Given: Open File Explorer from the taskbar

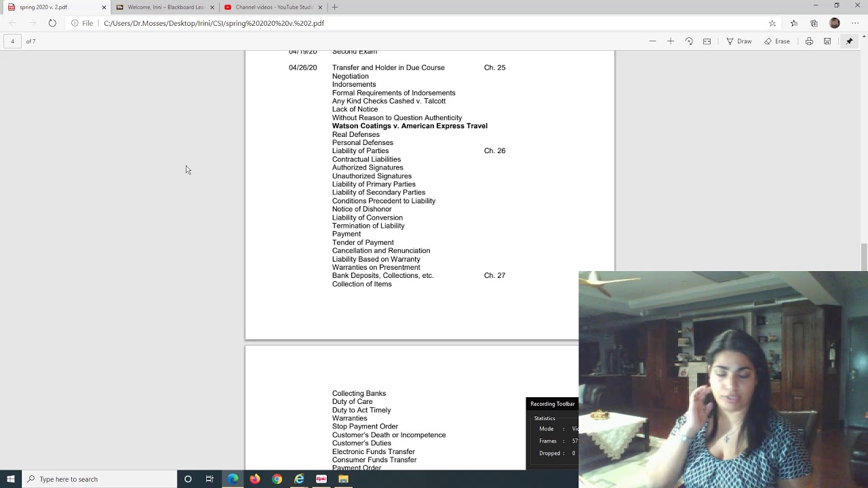Looking at the screenshot, I should tap(344, 479).
